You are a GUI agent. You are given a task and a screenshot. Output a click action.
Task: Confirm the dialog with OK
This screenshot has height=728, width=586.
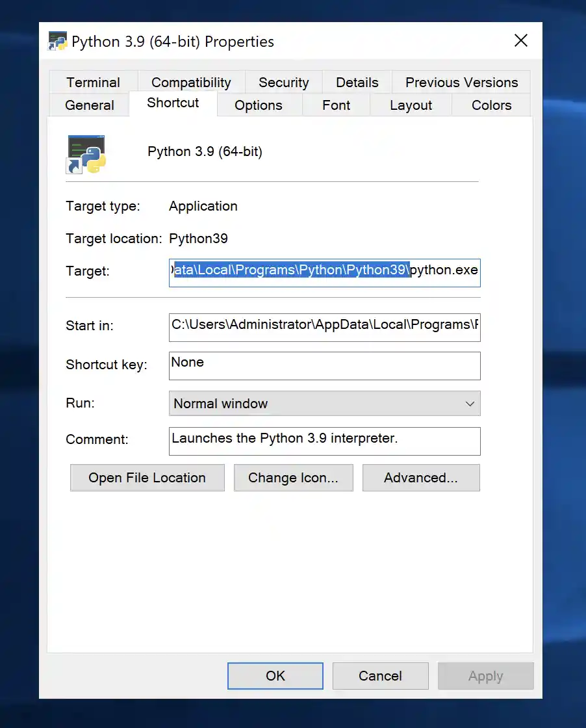[275, 676]
